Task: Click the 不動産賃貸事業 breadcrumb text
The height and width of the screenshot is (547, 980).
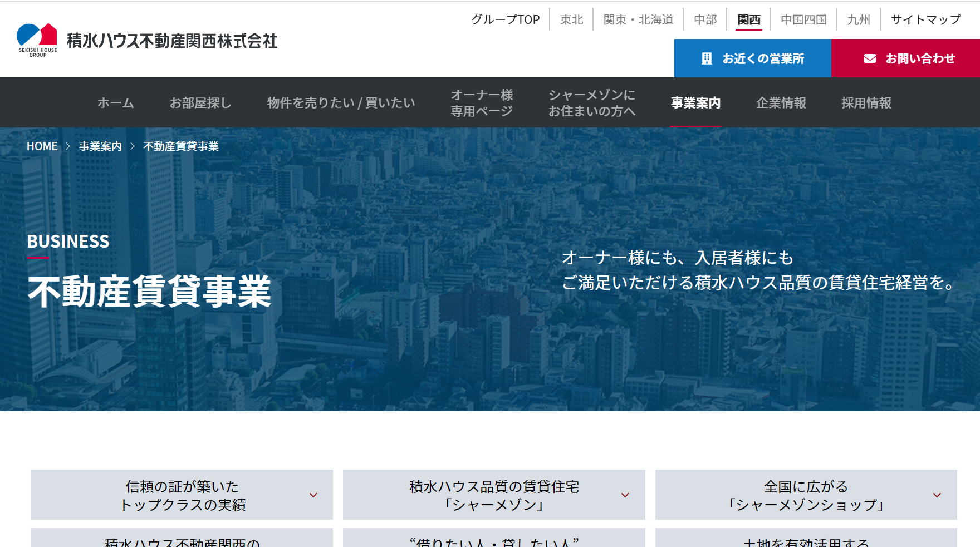Action: [181, 146]
